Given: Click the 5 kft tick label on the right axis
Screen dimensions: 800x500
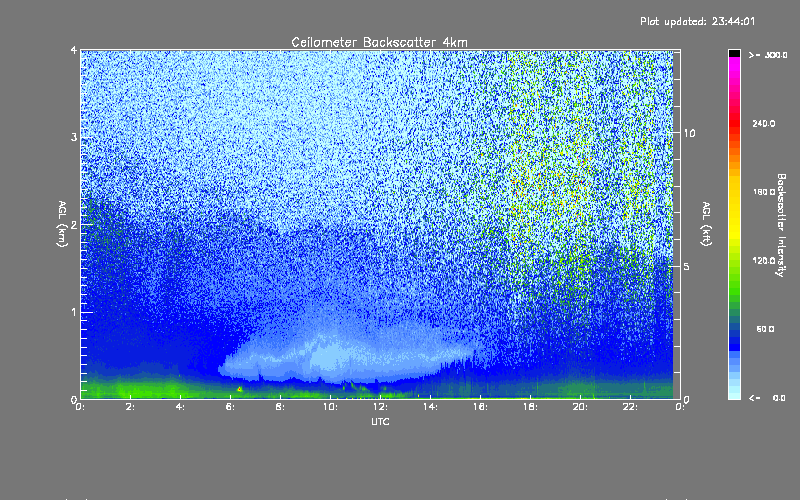Looking at the screenshot, I should [686, 267].
